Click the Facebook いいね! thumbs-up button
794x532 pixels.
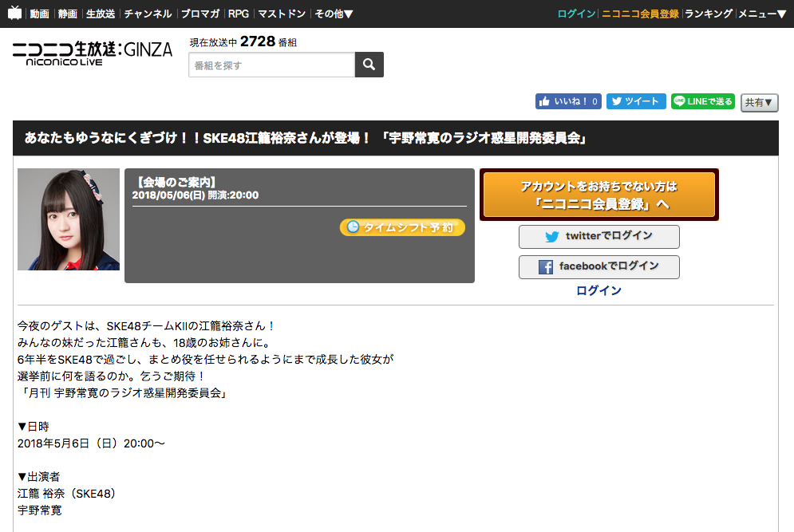tap(568, 101)
